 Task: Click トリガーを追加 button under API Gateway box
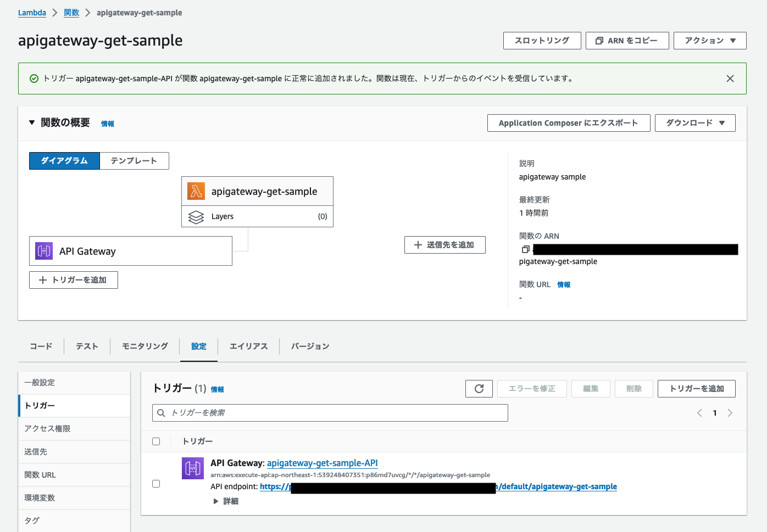(x=74, y=280)
